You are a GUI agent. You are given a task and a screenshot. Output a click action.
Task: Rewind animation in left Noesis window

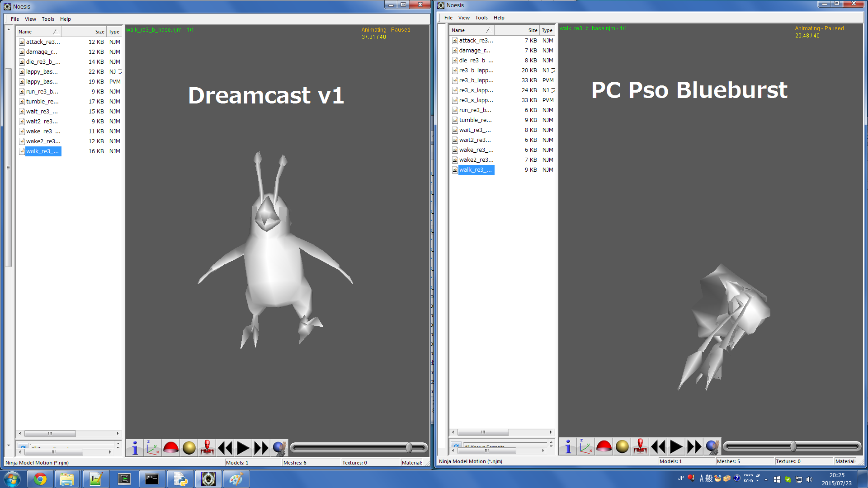[x=225, y=448]
